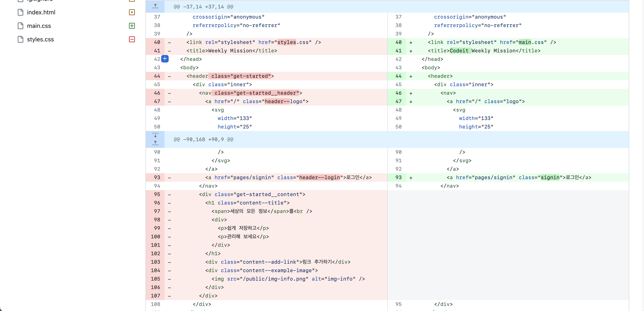
Task: Click the modified status icon beside index.html
Action: point(132,12)
